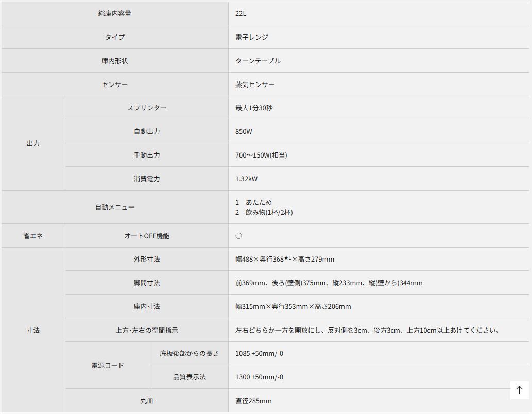
Task: Click the circle mark for オートOFF機能
Action: [x=238, y=236]
